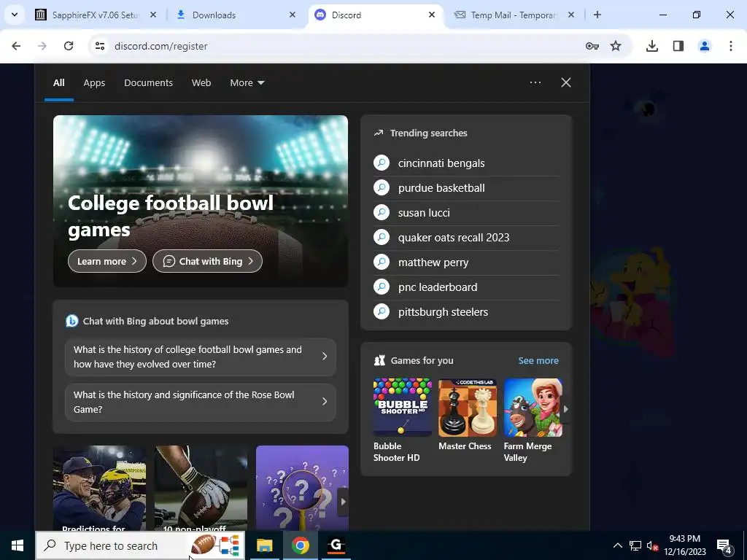Open the 10 non-playoff news card

[201, 488]
